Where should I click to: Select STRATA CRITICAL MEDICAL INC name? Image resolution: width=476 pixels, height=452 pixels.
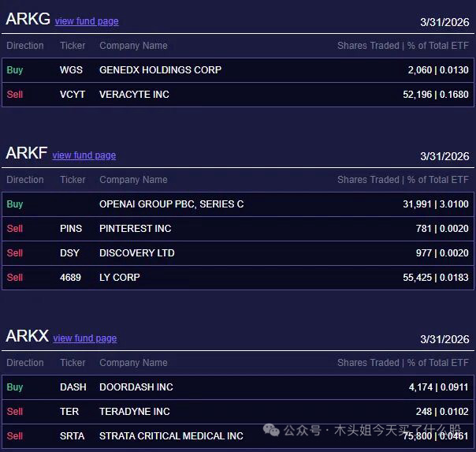click(171, 436)
